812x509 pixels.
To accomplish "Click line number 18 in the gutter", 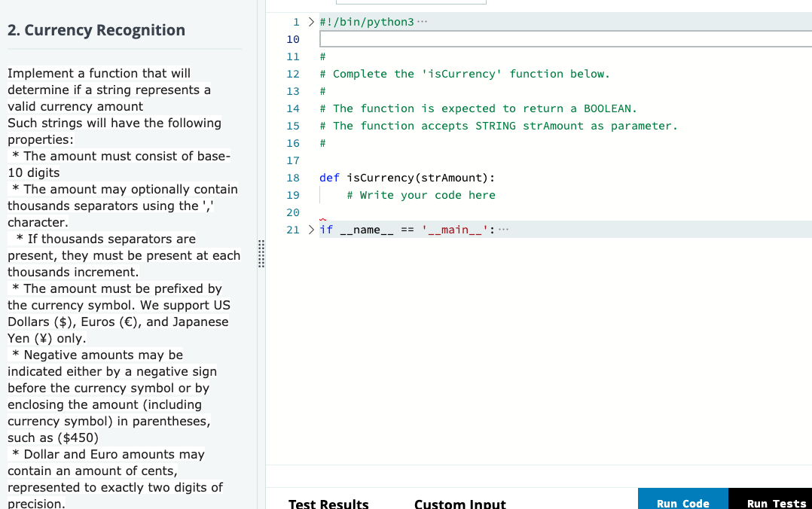I will (292, 178).
